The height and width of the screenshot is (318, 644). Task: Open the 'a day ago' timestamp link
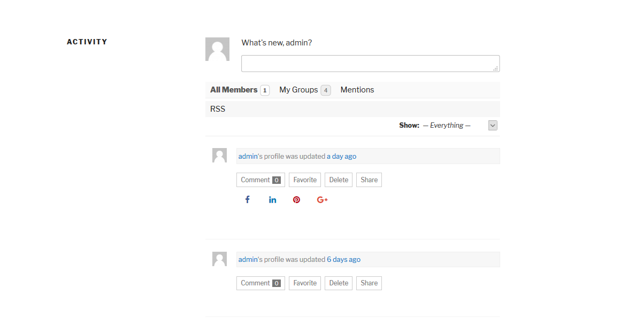click(x=341, y=157)
